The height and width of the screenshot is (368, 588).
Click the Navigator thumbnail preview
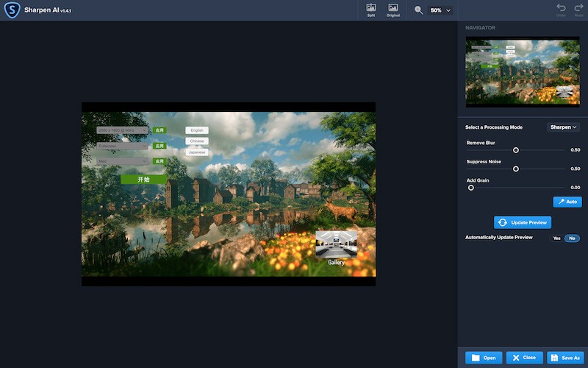coord(523,71)
